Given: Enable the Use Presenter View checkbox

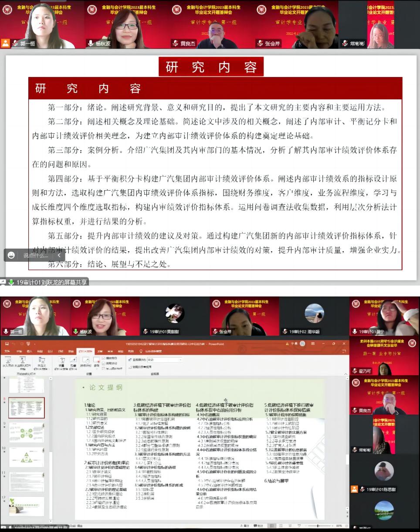Looking at the screenshot, I should (x=130, y=367).
